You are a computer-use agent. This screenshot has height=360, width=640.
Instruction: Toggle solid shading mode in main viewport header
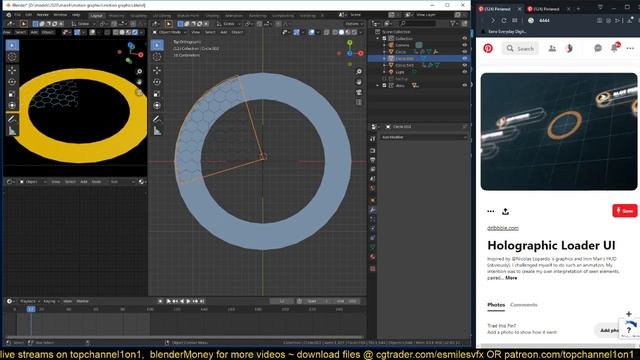[x=342, y=32]
